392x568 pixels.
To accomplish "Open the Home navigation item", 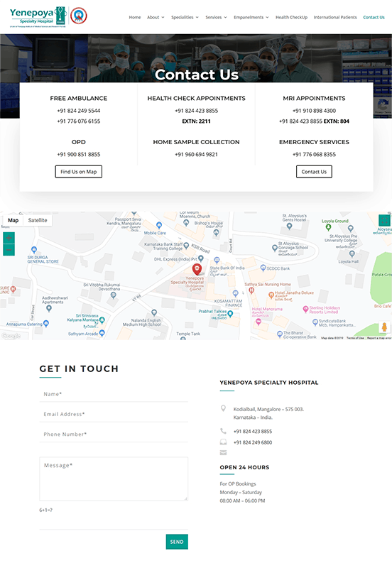I will point(135,17).
